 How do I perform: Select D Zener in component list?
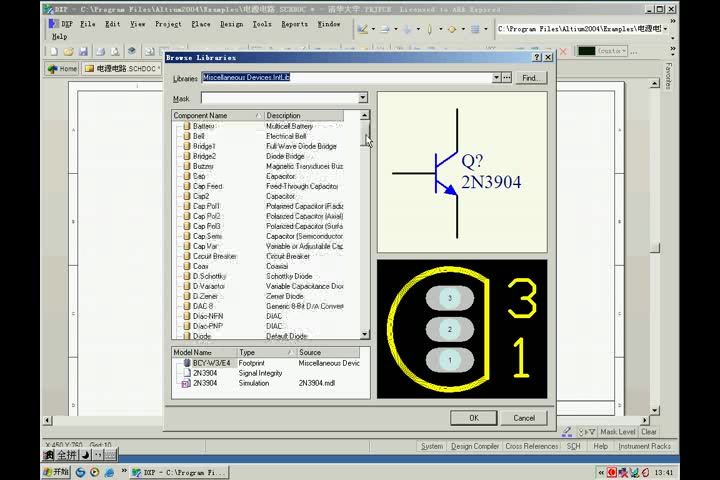(205, 296)
